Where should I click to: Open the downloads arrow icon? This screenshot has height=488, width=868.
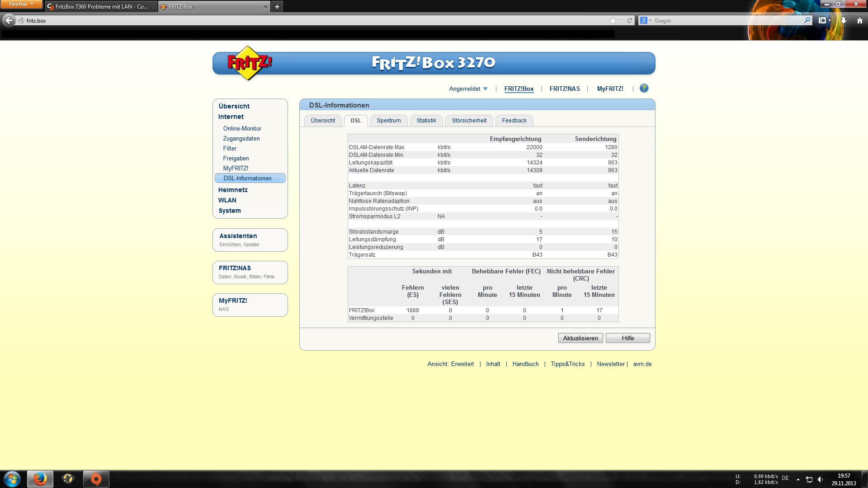(844, 20)
